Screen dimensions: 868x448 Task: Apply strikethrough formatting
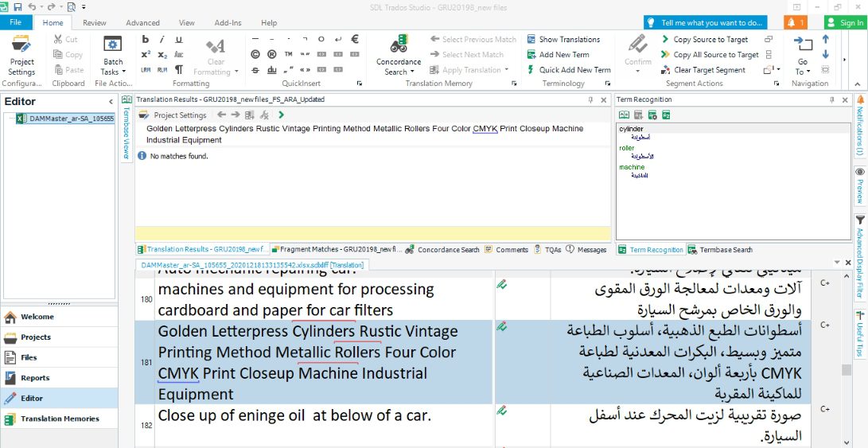tap(255, 70)
